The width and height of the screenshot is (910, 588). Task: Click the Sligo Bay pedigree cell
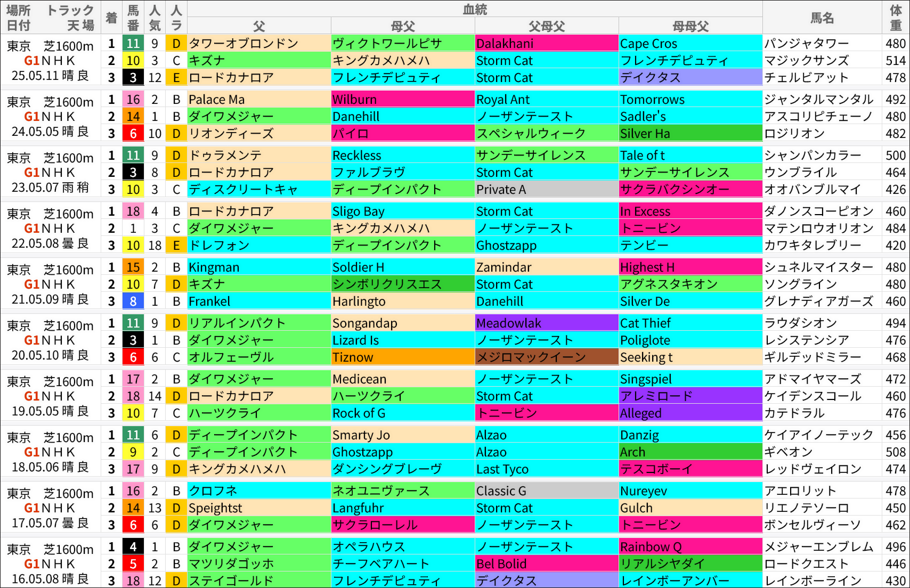pyautogui.click(x=403, y=211)
